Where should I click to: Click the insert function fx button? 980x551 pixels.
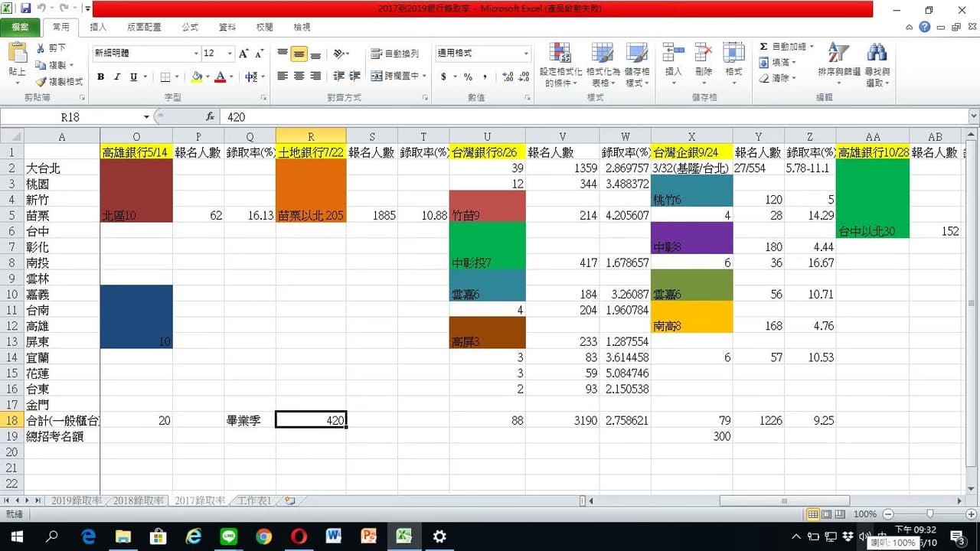211,116
